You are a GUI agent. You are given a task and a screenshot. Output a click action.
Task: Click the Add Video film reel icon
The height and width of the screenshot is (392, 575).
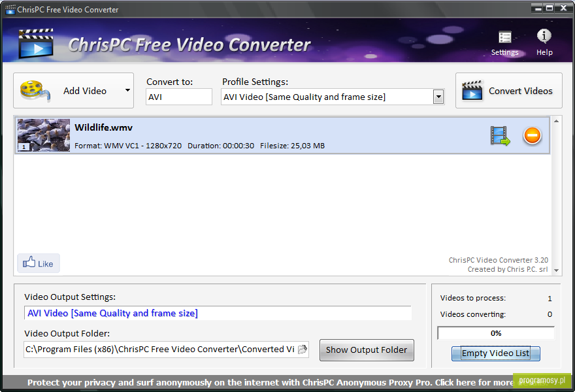(x=35, y=91)
